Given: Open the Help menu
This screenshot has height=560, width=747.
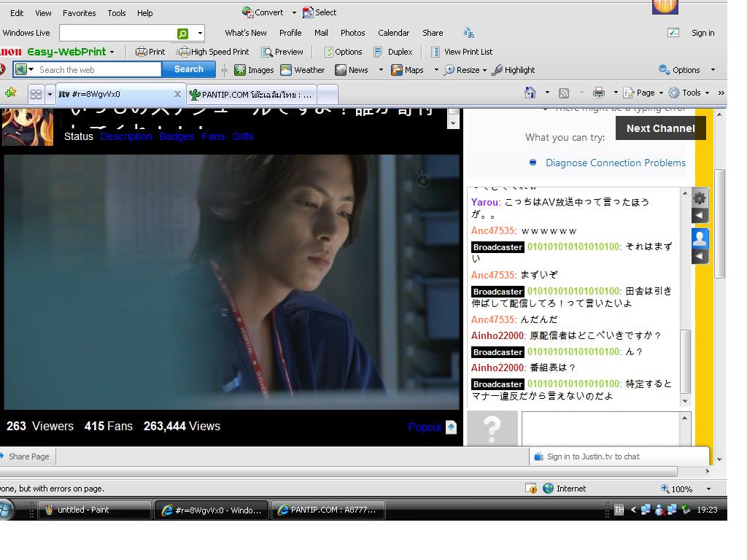Looking at the screenshot, I should 145,13.
